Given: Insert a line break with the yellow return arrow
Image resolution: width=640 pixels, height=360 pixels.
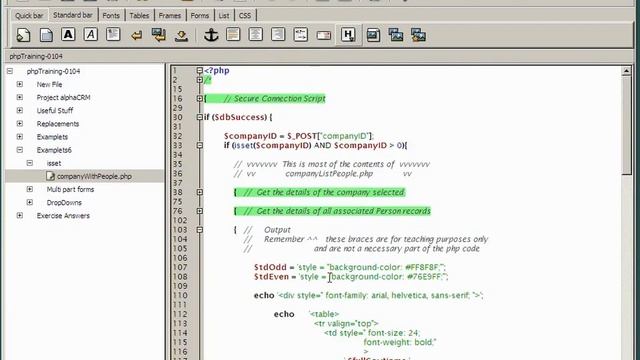Looking at the screenshot, I should [136, 36].
